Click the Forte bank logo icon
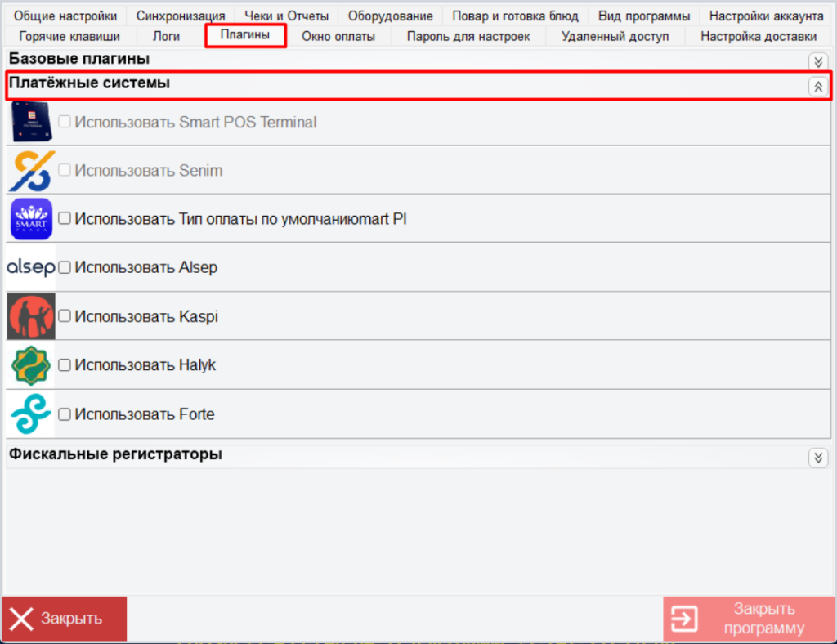This screenshot has width=837, height=644. point(31,414)
